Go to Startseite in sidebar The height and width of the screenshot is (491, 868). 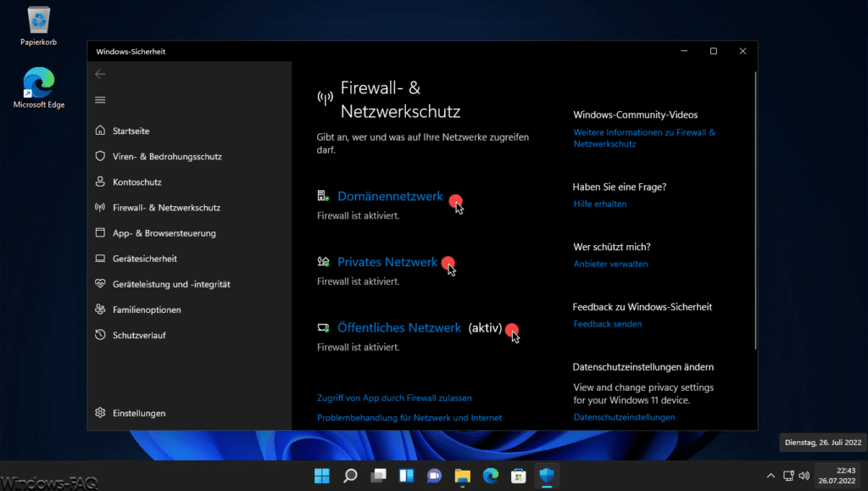[131, 131]
